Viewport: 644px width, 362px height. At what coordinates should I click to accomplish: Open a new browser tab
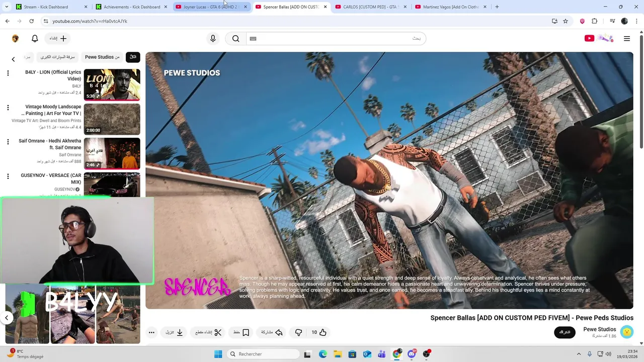pos(497,7)
